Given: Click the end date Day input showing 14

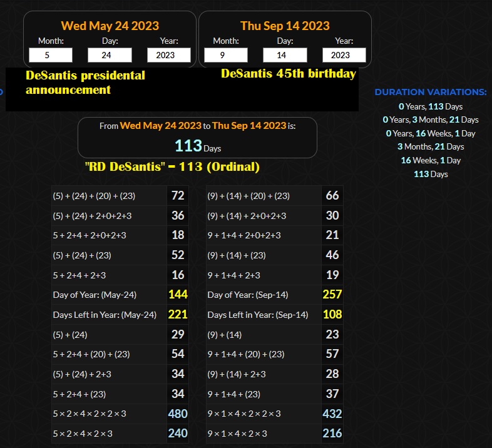Looking at the screenshot, I should [x=285, y=55].
